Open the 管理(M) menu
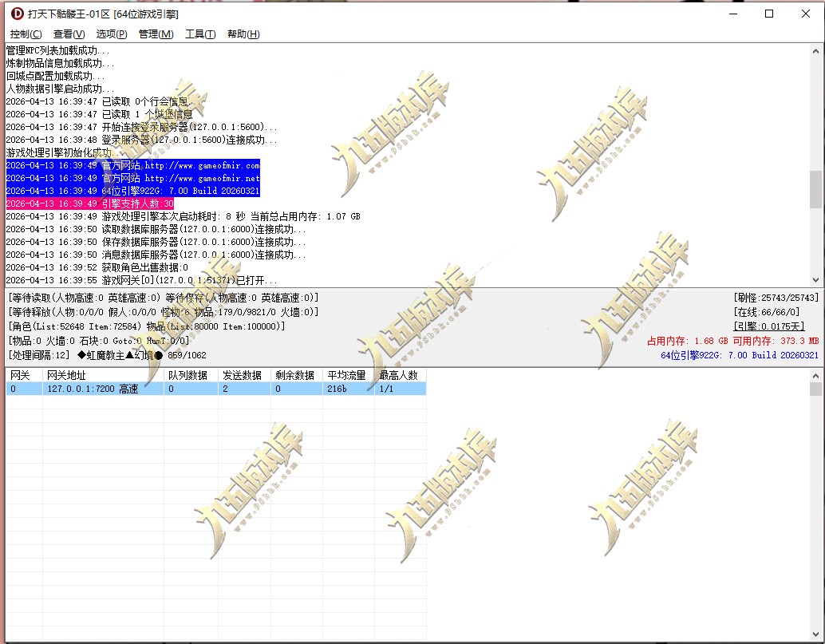The image size is (825, 644). [x=156, y=34]
